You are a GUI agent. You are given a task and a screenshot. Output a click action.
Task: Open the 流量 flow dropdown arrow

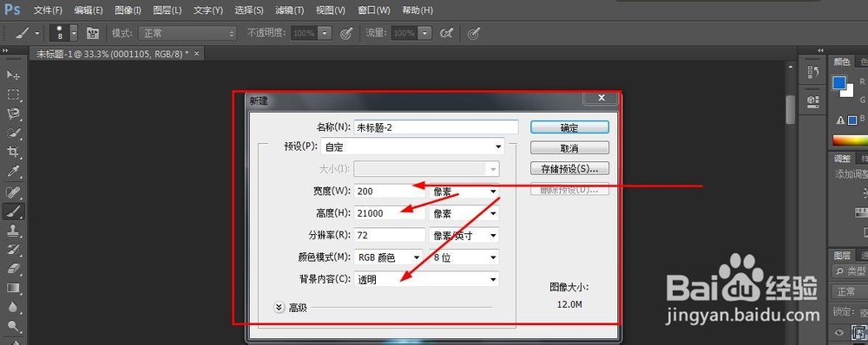424,33
